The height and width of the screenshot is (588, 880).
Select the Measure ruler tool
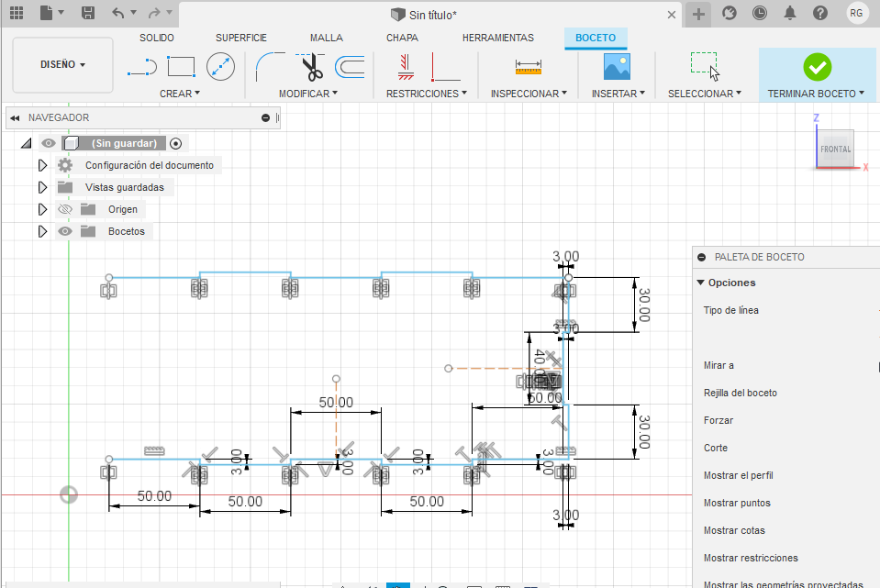[529, 67]
